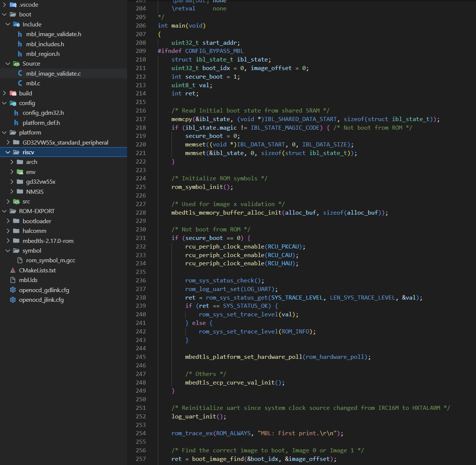Open mbl.c file name
Screen dimensions: 476x465
point(33,83)
